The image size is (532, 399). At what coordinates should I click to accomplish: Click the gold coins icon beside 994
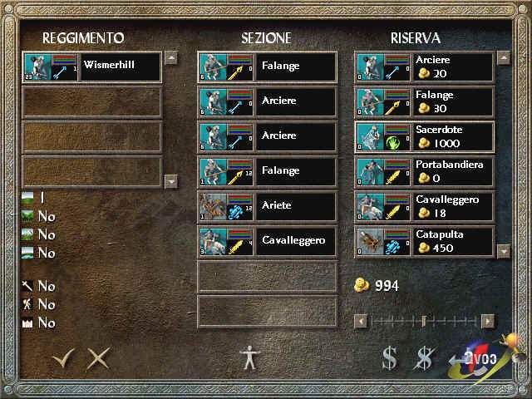click(x=362, y=285)
